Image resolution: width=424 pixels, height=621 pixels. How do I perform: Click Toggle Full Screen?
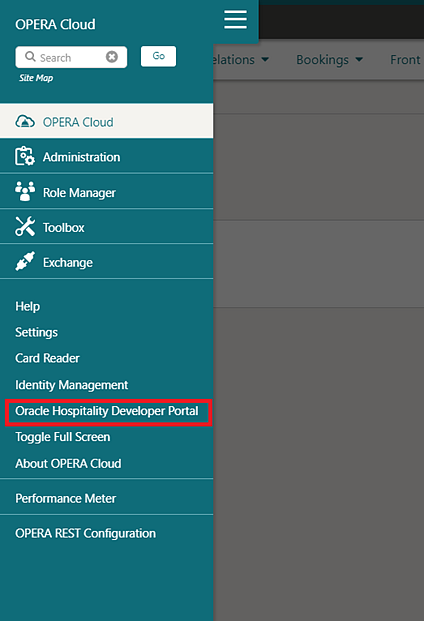click(x=63, y=437)
